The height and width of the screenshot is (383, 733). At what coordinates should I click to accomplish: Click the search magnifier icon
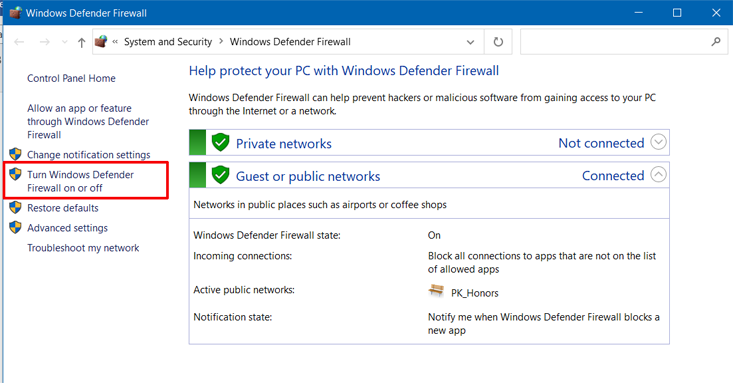point(716,42)
